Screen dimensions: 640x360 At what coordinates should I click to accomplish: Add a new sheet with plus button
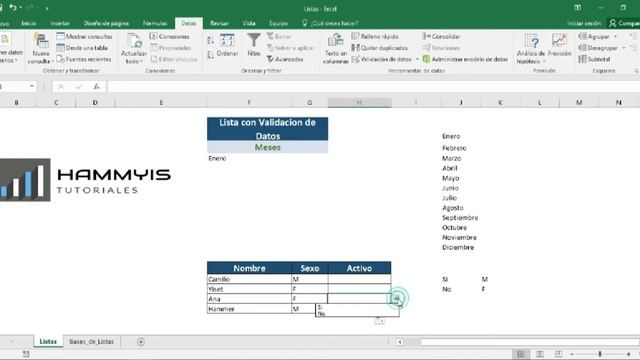pos(141,342)
